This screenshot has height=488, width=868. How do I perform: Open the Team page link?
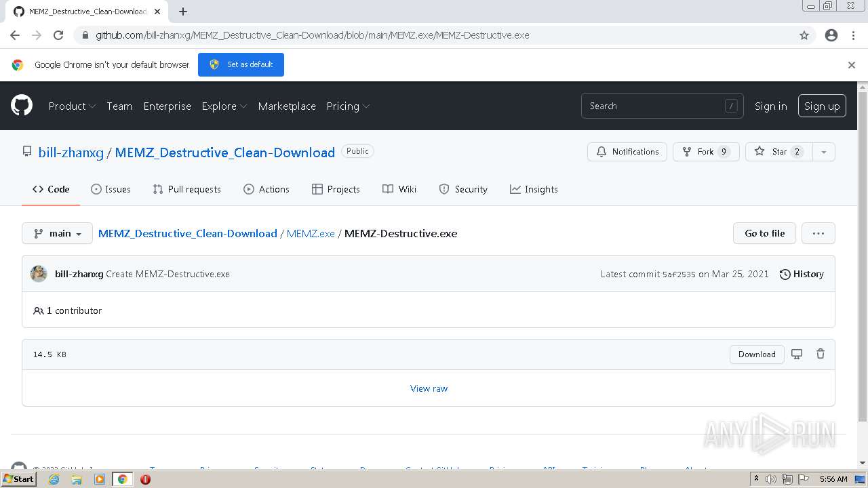pyautogui.click(x=119, y=106)
